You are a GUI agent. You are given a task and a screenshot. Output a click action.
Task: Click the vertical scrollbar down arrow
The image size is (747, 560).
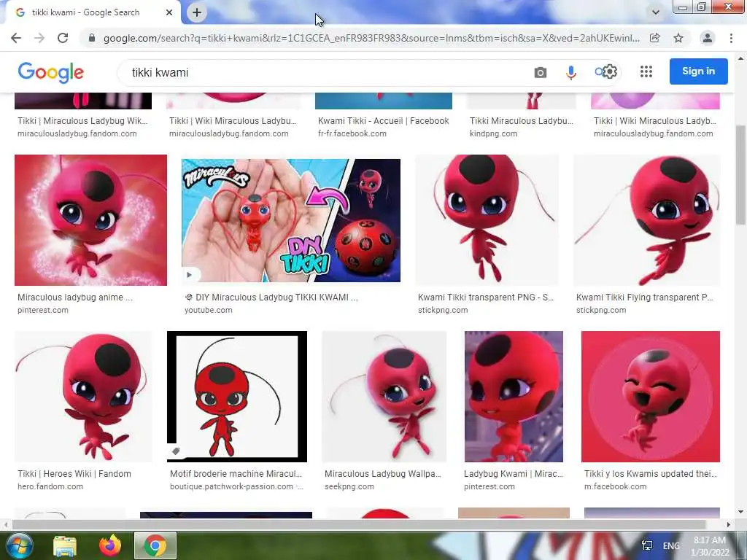point(740,512)
